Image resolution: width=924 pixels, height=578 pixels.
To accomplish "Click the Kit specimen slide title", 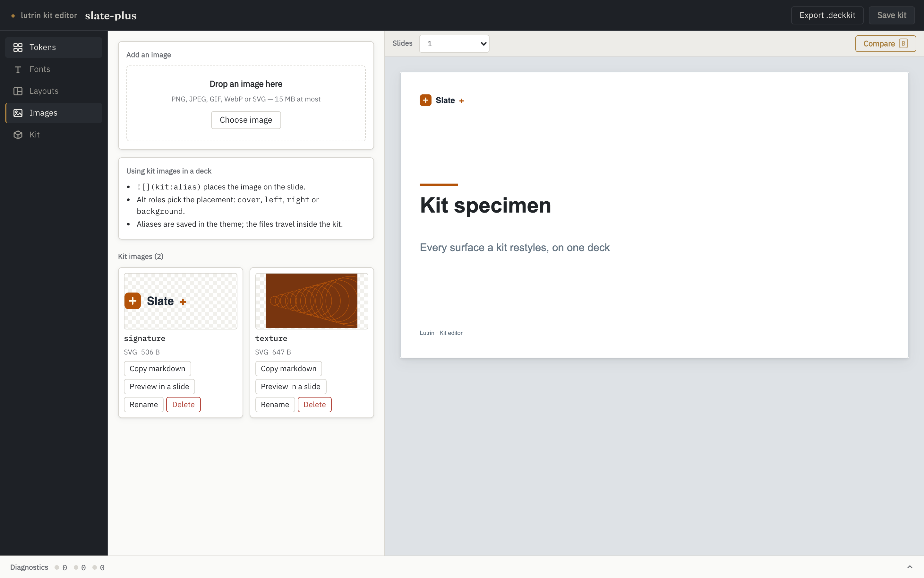I will (485, 205).
